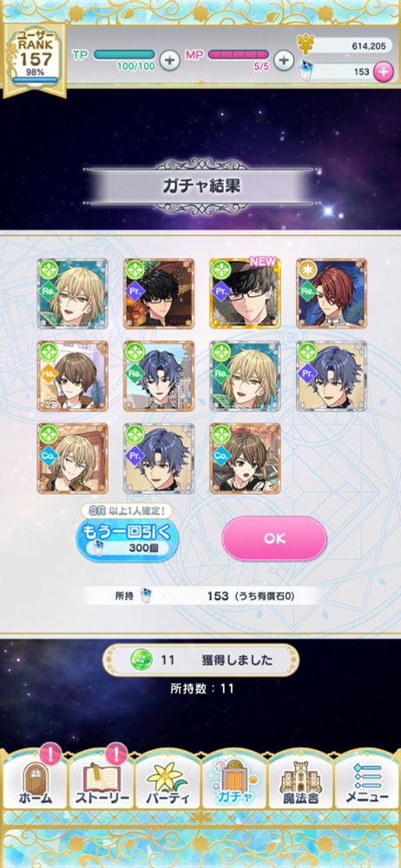This screenshot has width=401, height=868.
Task: Select the first blond character card
Action: pyautogui.click(x=73, y=293)
